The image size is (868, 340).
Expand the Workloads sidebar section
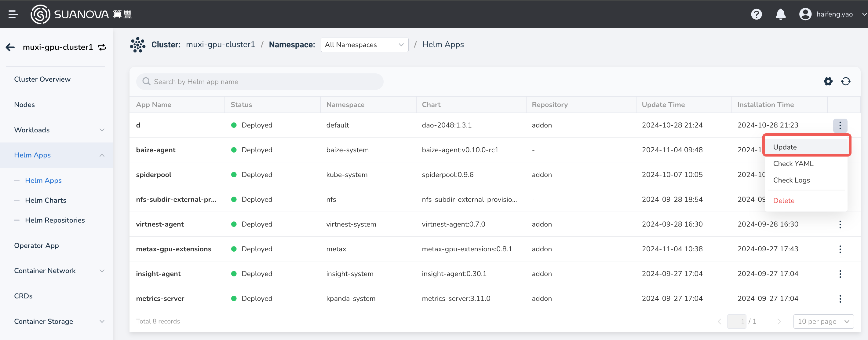tap(57, 130)
